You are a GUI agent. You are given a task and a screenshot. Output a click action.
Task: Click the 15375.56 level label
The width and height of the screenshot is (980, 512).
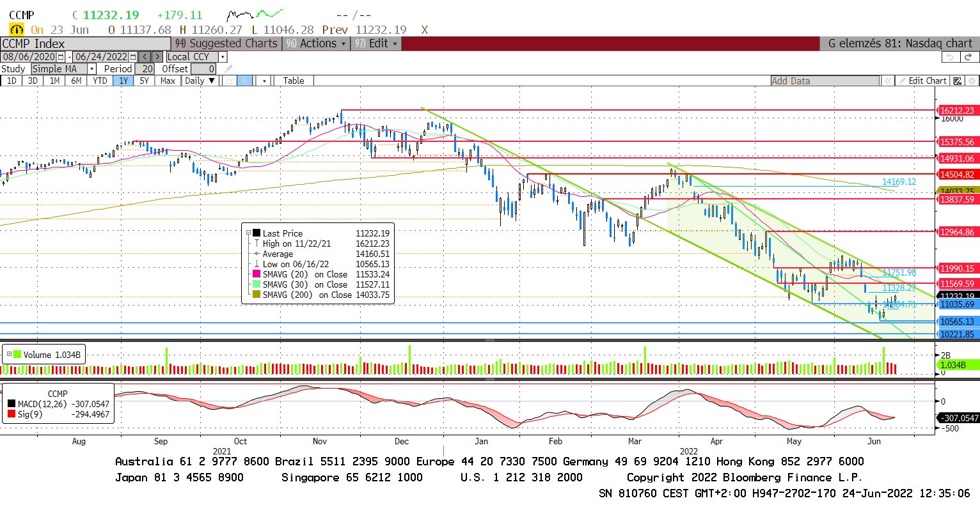pos(957,142)
